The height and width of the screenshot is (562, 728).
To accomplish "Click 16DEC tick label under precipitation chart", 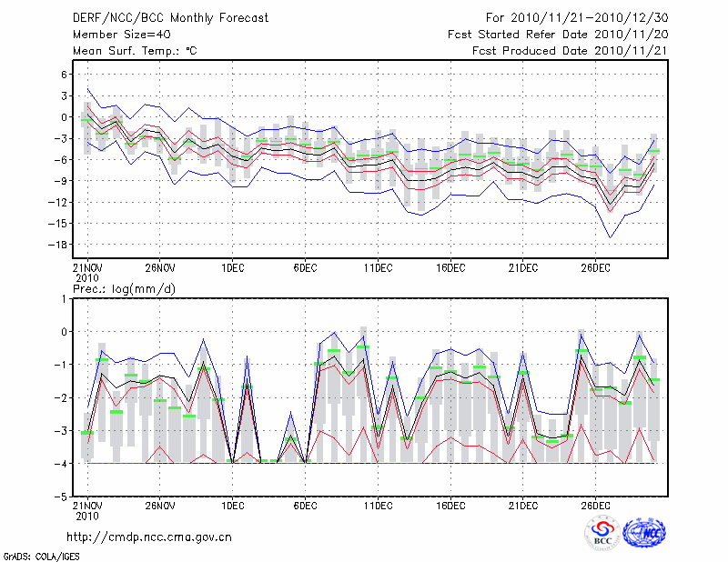I will click(x=450, y=505).
